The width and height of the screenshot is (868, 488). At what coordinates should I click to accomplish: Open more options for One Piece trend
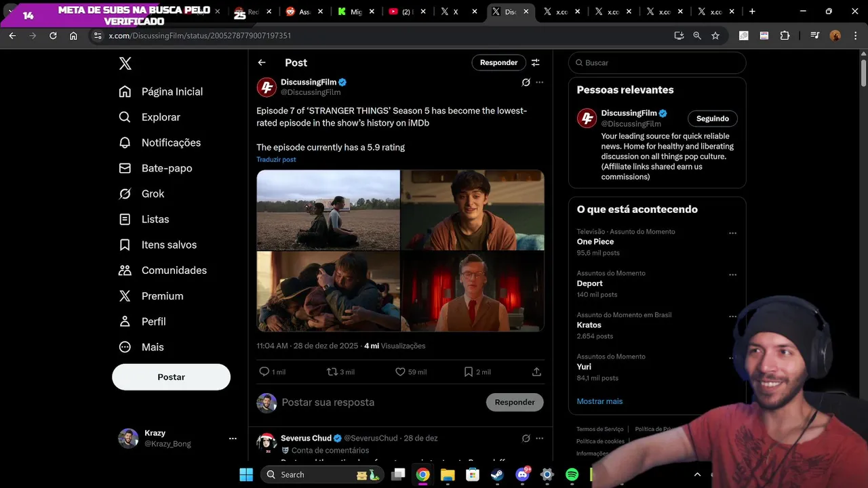tap(732, 233)
